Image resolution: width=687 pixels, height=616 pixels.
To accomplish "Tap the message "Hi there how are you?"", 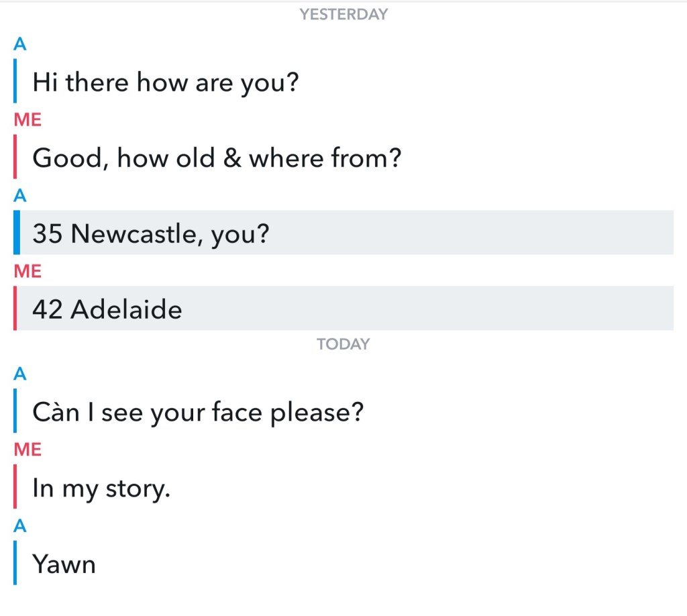I will [165, 82].
